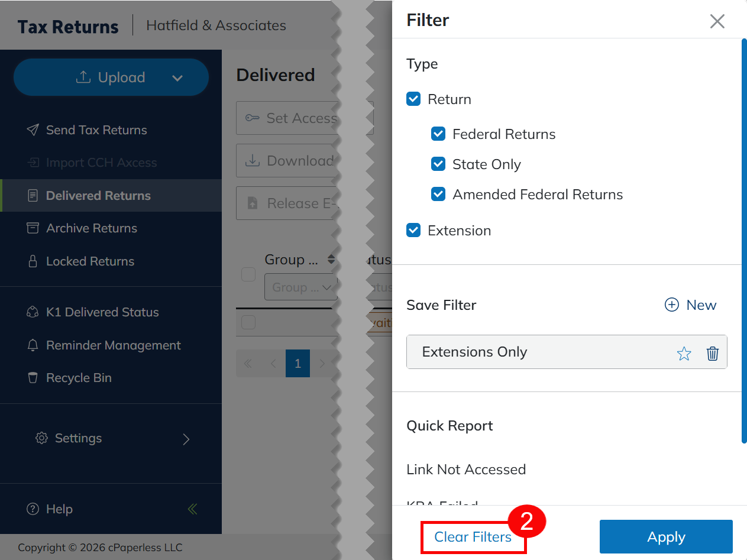
Task: Open K1 Delivered Status page
Action: (x=102, y=312)
